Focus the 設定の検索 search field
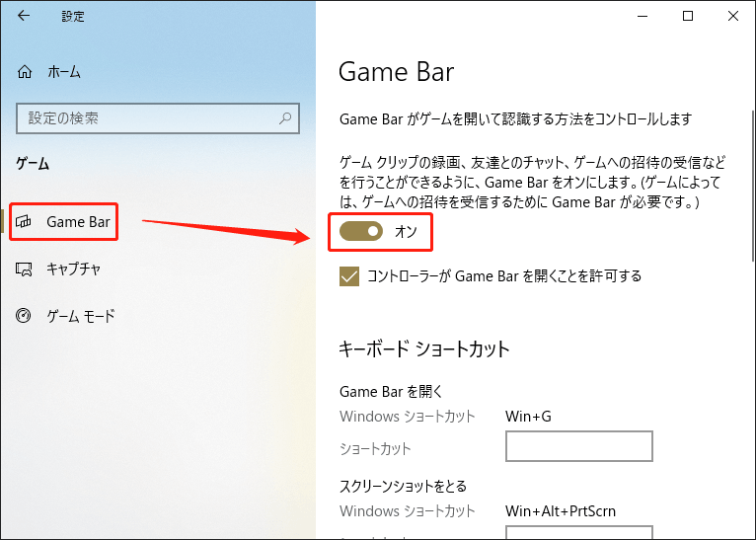This screenshot has height=540, width=756. [158, 118]
